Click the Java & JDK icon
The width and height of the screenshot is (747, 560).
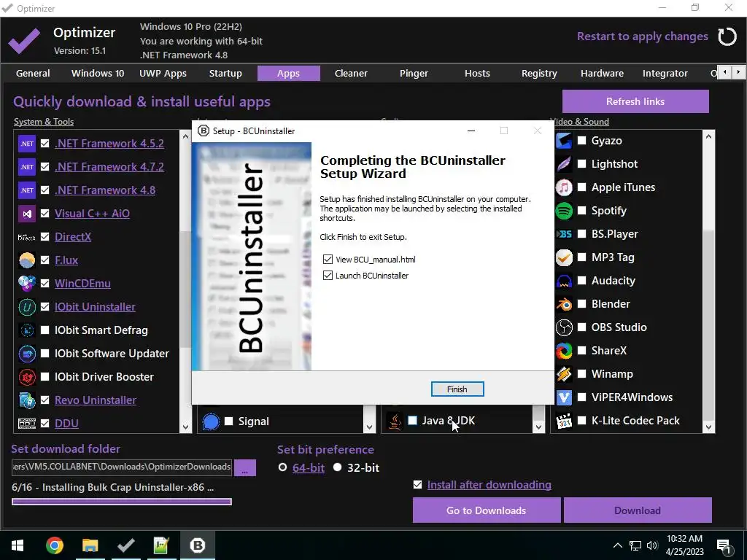pos(395,421)
